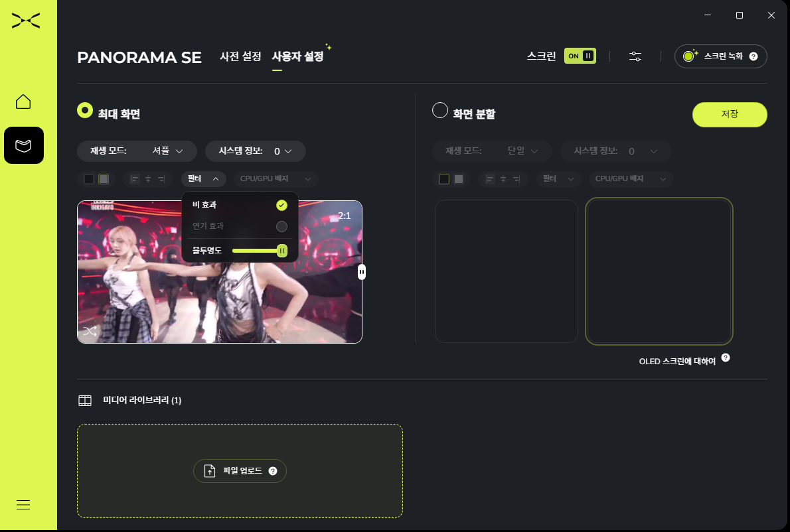Click the app logo in the sidebar
790x532 pixels.
click(26, 21)
